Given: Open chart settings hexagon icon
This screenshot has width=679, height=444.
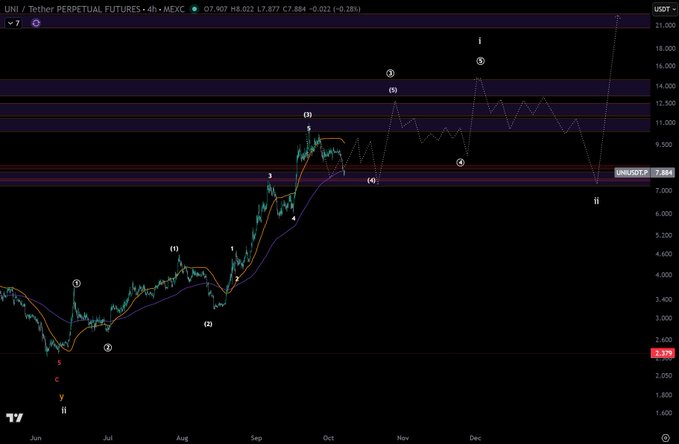Looking at the screenshot, I should (666, 438).
